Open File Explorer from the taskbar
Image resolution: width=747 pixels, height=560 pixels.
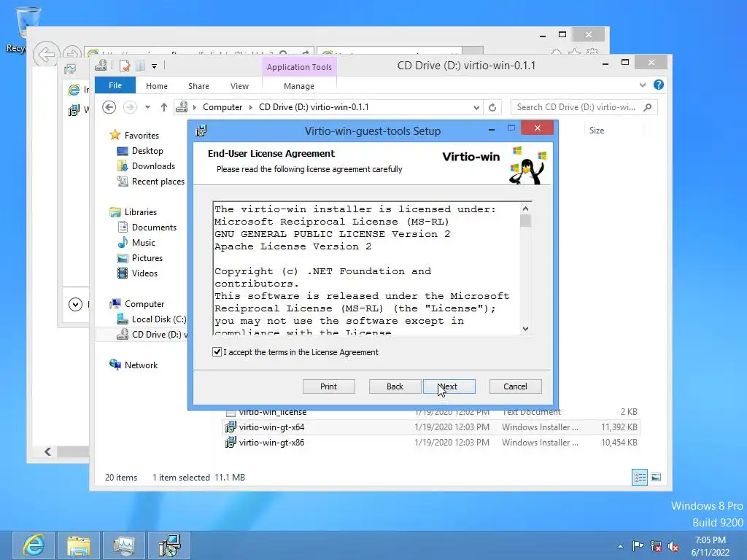(79, 545)
